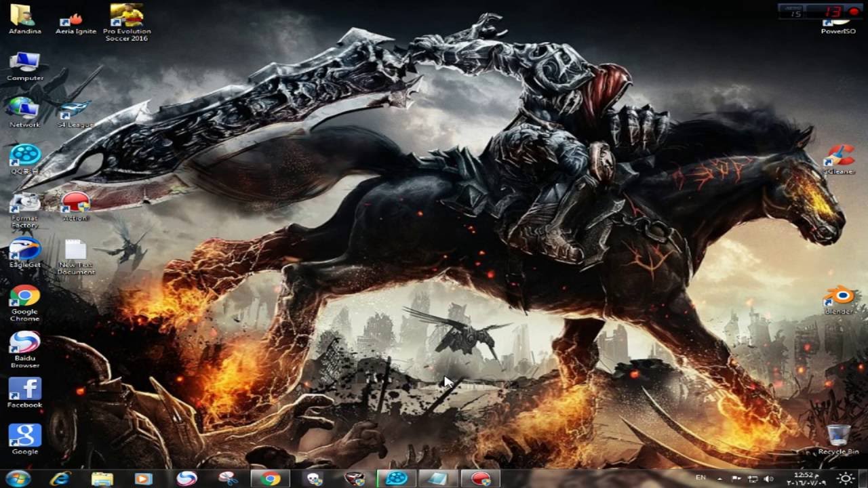
Task: Click the volume speaker tray icon
Action: coord(769,479)
